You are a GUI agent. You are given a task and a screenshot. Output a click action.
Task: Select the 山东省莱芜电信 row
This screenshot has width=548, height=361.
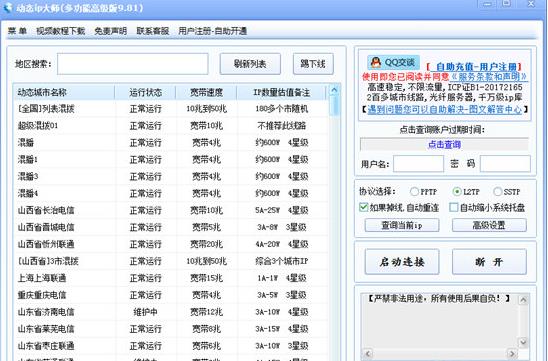pyautogui.click(x=171, y=329)
